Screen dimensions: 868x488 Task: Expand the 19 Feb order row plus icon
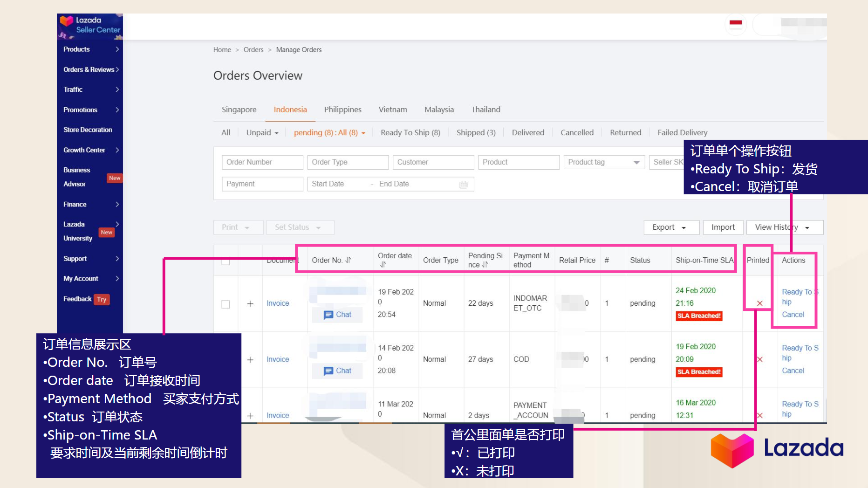click(250, 303)
